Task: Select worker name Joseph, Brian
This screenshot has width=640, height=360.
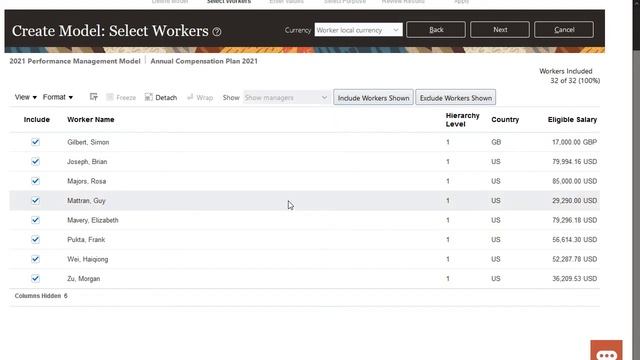Action: (x=87, y=162)
